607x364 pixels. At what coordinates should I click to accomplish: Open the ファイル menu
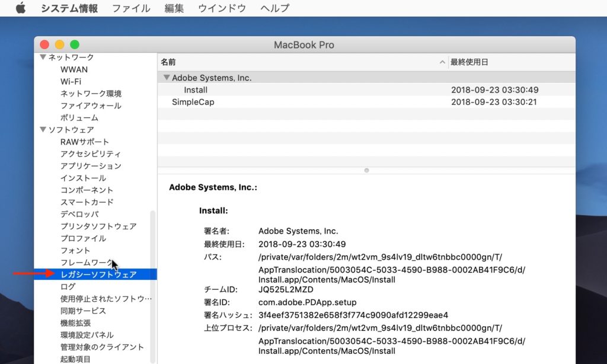(x=130, y=8)
